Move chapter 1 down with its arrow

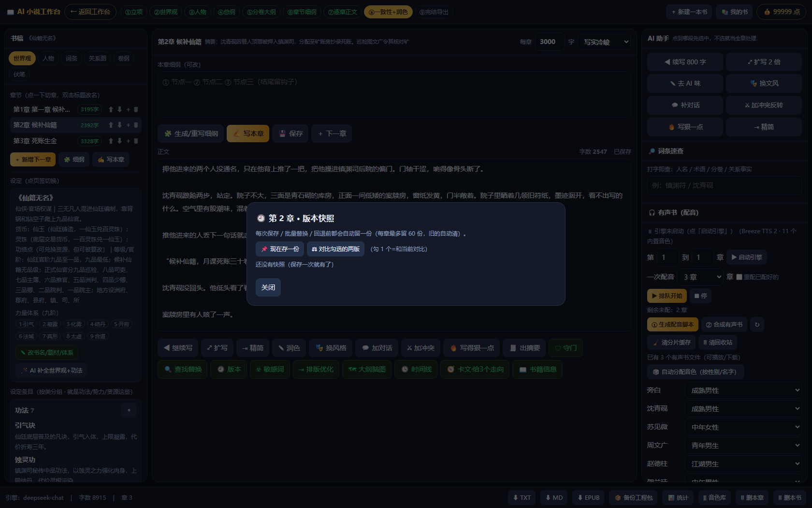tap(120, 110)
